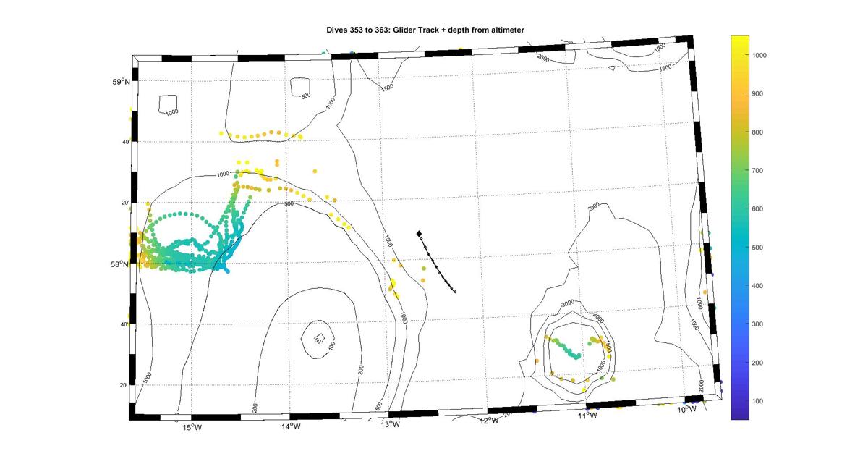This screenshot has width=868, height=472.
Task: Click the colorbar tick label 100
Action: tap(758, 401)
